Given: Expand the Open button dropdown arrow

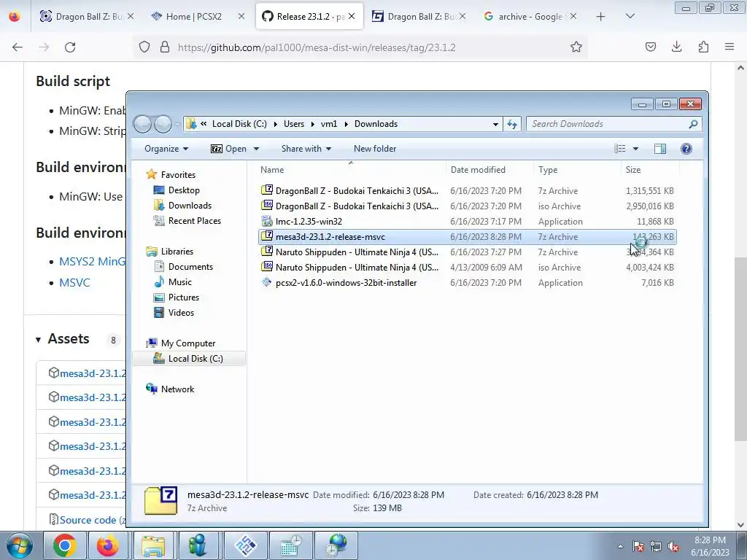Looking at the screenshot, I should (256, 149).
